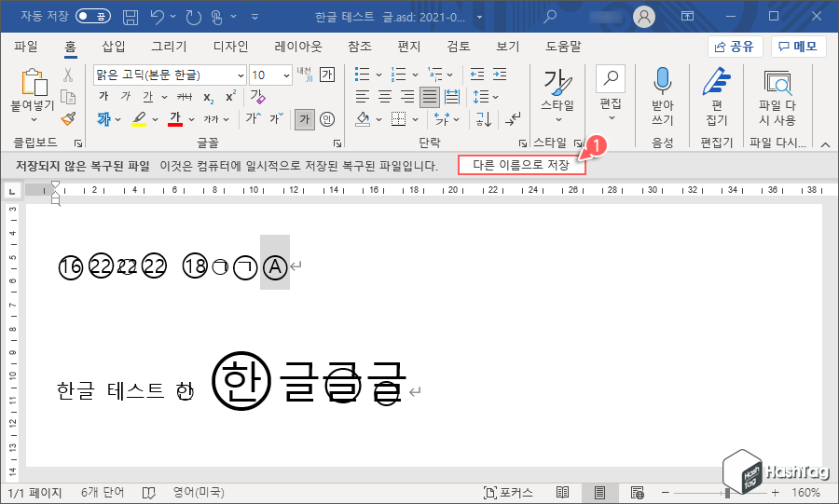Switch to the 검토 tab
The width and height of the screenshot is (839, 504).
point(459,47)
